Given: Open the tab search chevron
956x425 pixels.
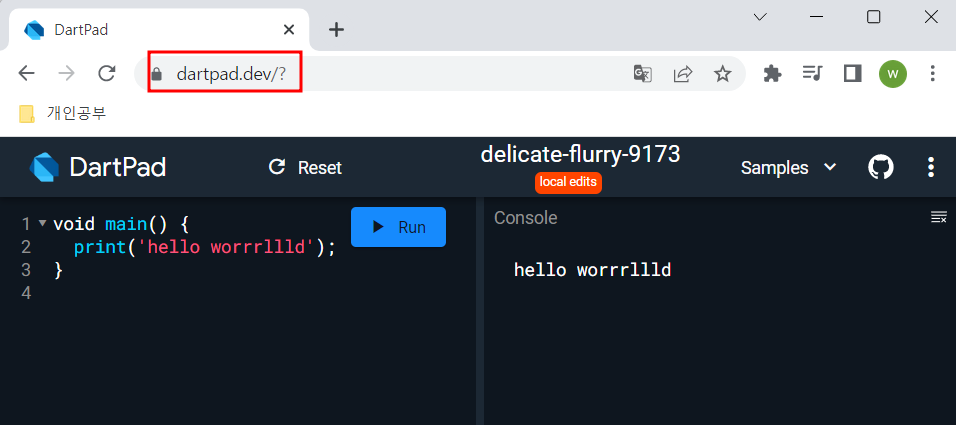Looking at the screenshot, I should (x=760, y=17).
